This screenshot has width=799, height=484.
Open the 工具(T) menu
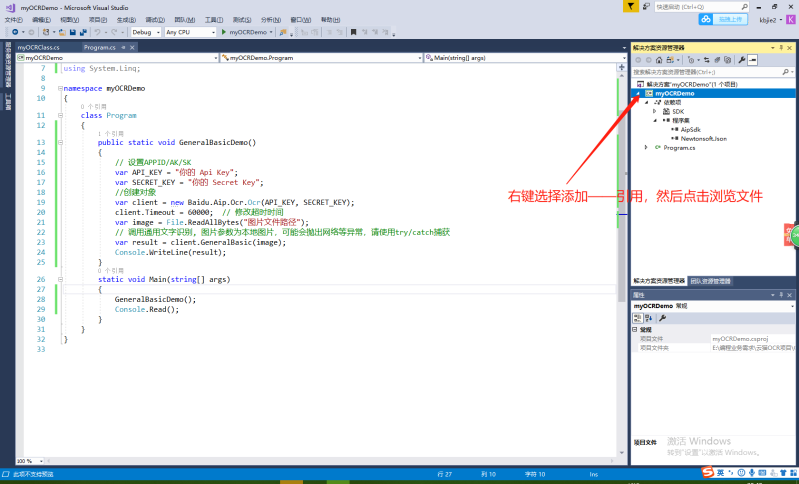214,20
